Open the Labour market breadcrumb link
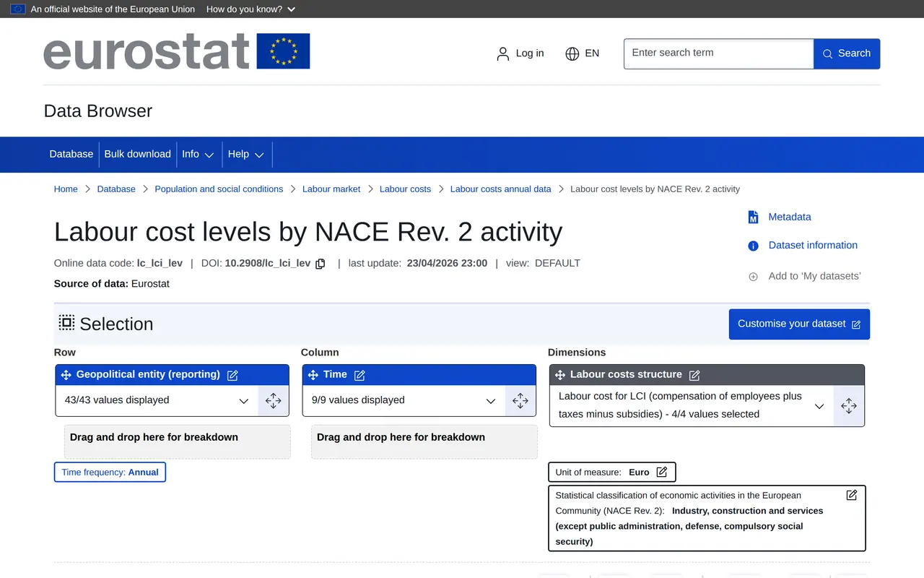The height and width of the screenshot is (578, 924). pyautogui.click(x=331, y=189)
